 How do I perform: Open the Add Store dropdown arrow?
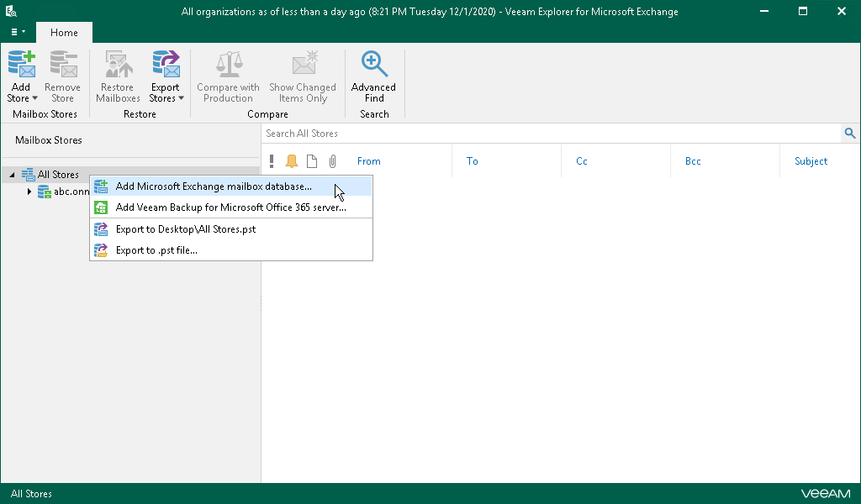34,98
